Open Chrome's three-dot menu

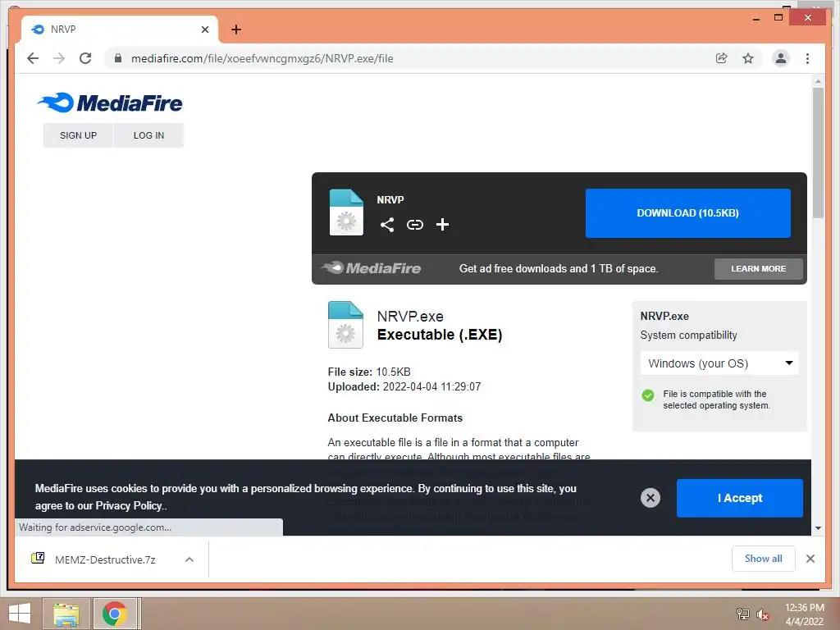[x=807, y=58]
